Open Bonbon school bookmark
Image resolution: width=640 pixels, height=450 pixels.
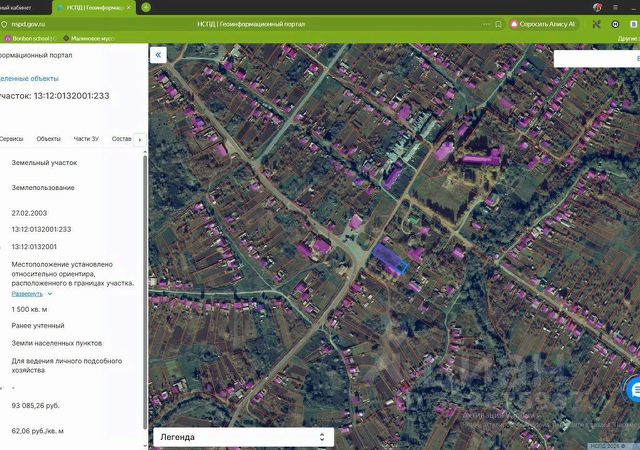pos(30,38)
